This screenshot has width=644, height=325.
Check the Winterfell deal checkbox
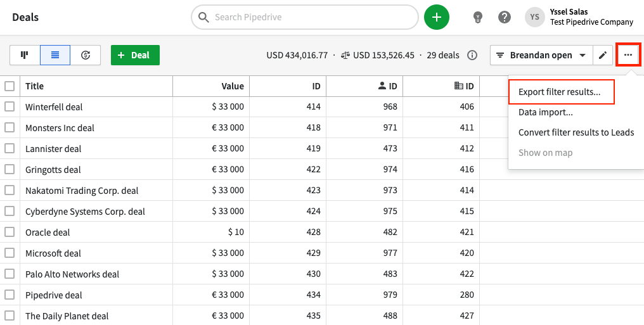coord(10,106)
